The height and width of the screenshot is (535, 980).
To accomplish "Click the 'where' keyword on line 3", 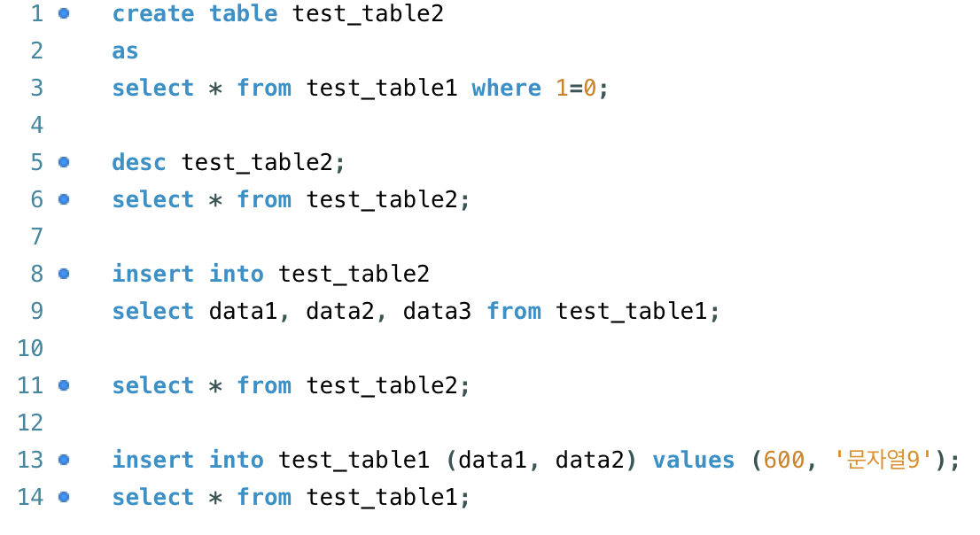I will 506,88.
